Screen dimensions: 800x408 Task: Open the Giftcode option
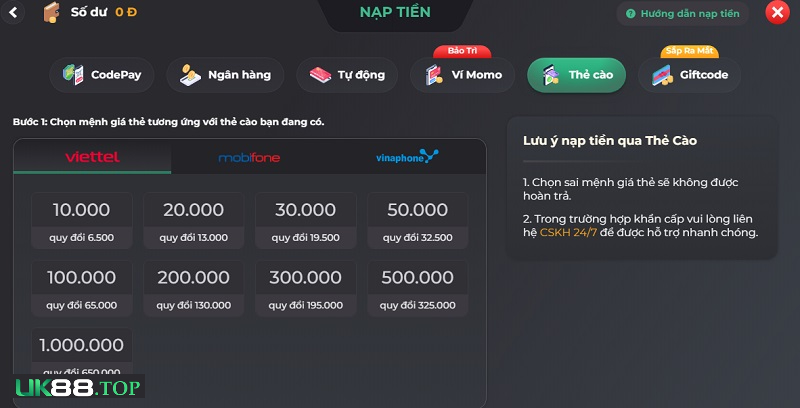(689, 75)
